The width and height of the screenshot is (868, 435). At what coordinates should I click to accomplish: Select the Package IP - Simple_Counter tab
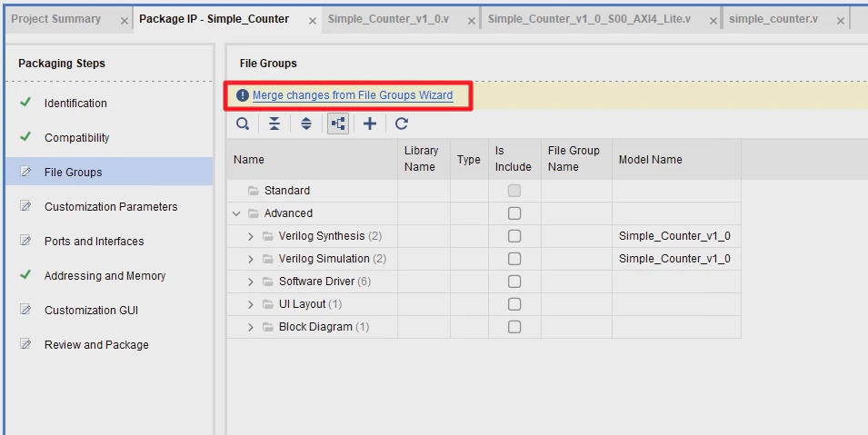click(214, 19)
